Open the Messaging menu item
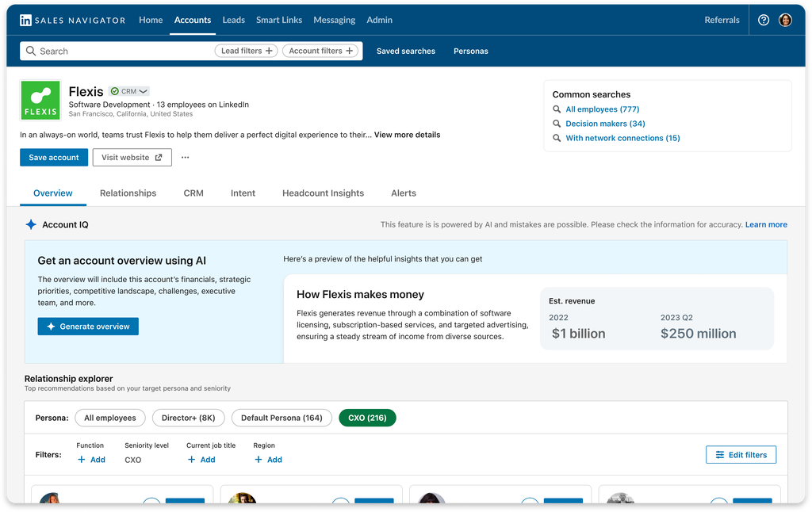Screen dimensions: 812x512 click(334, 20)
